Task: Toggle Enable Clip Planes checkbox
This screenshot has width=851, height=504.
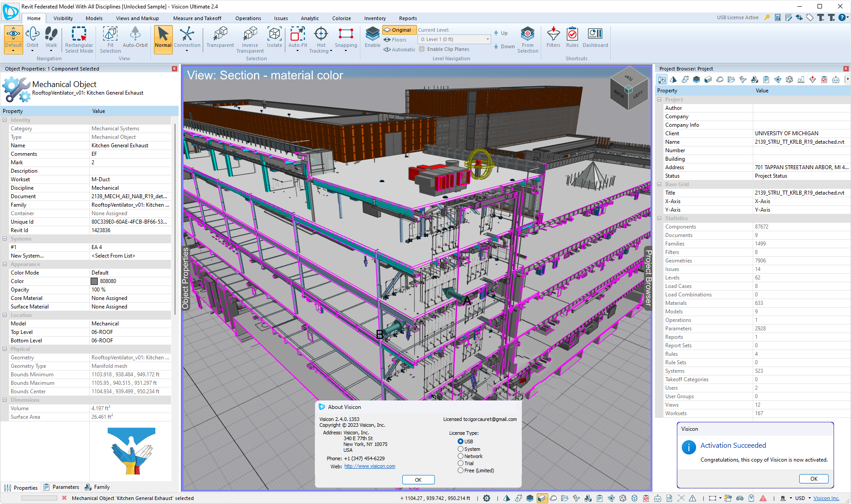Action: 421,49
